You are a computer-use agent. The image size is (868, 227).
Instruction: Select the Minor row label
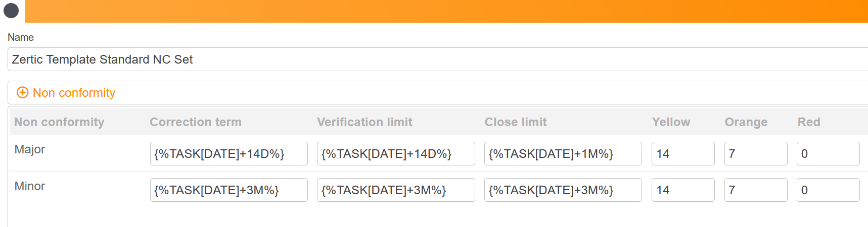30,186
